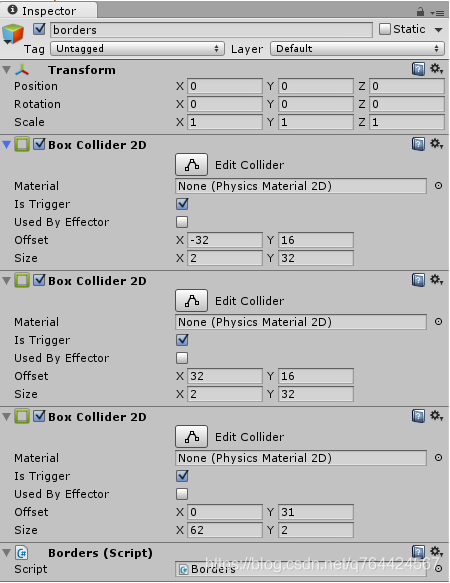Image resolution: width=450 pixels, height=583 pixels.
Task: Open gear menu of second Box Collider 2D
Action: coord(436,280)
